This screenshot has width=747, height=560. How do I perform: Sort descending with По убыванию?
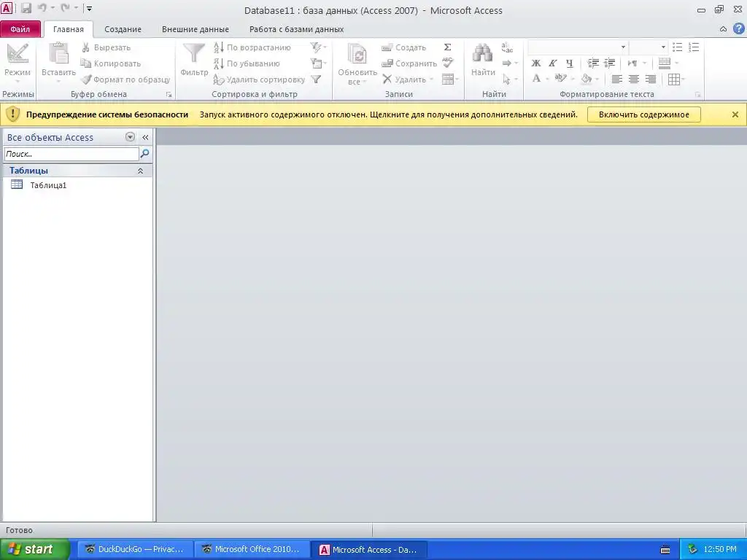pos(247,63)
